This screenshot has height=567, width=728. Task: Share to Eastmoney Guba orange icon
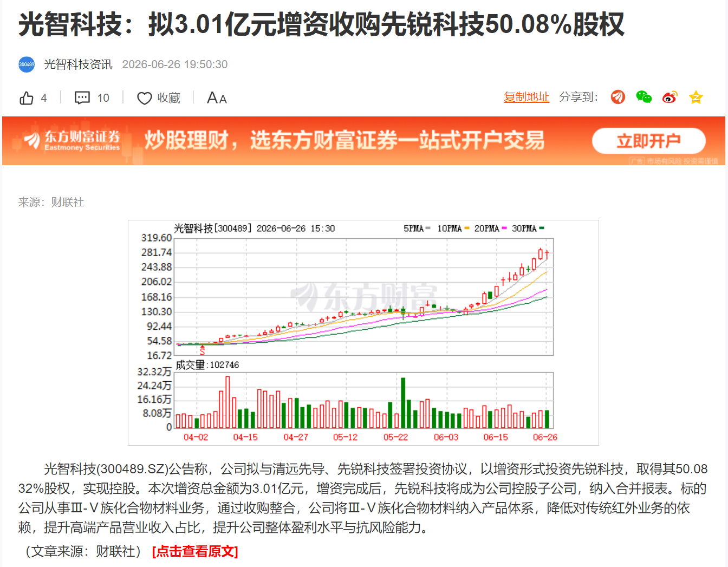[618, 97]
